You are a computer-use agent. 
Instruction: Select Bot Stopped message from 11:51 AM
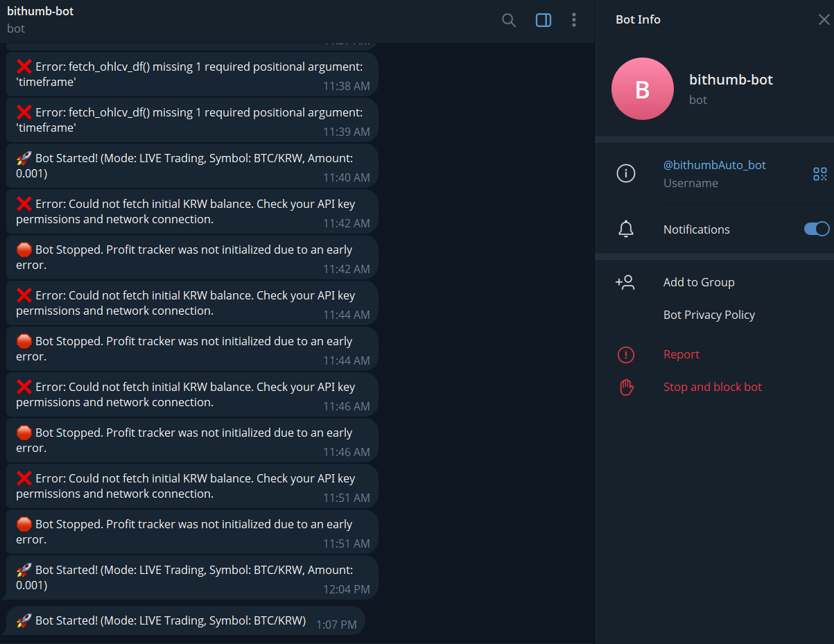[192, 532]
